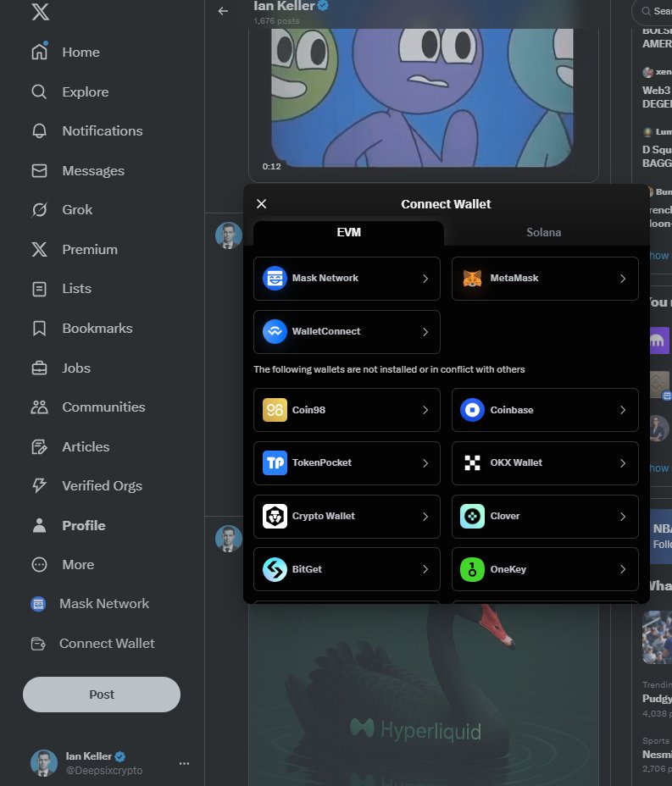Click the Coin98 yellow icon
672x786 pixels.
275,410
